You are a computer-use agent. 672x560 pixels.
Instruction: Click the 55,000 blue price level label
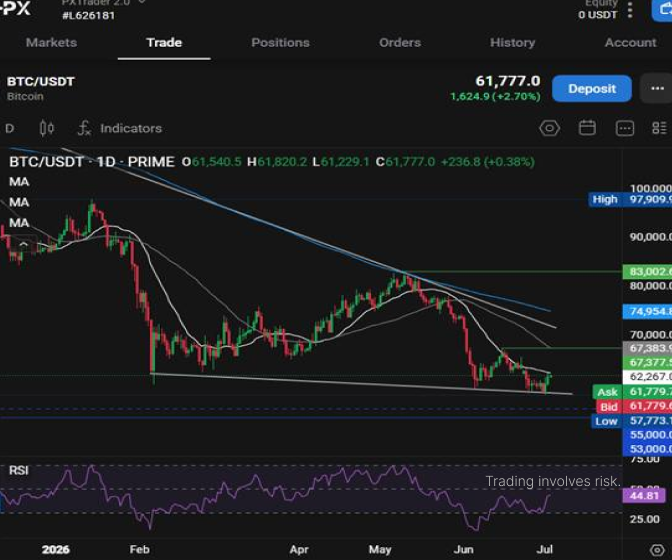647,435
